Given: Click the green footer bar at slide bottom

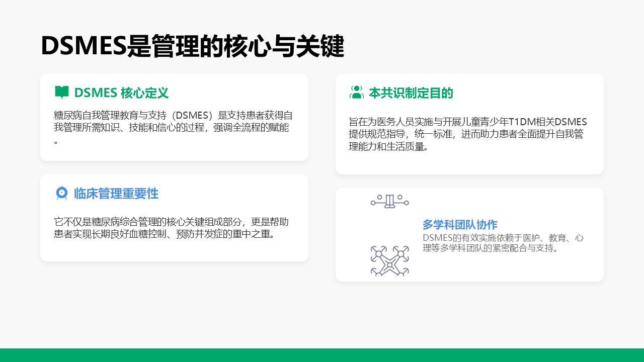Looking at the screenshot, I should point(322,355).
